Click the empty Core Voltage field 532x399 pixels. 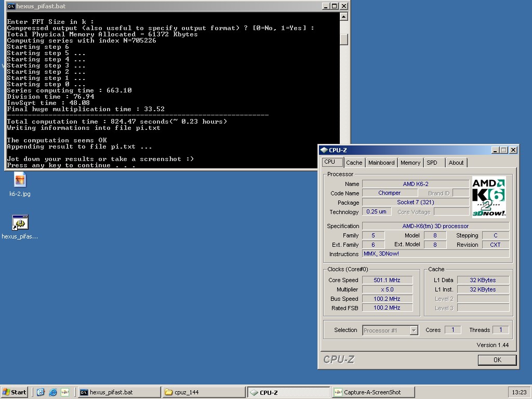point(451,212)
